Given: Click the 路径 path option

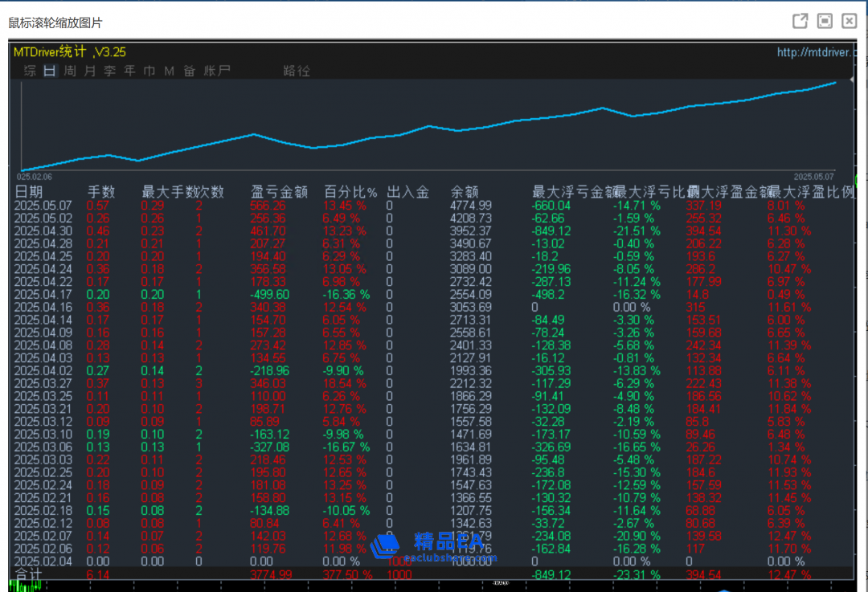Looking at the screenshot, I should (x=297, y=71).
